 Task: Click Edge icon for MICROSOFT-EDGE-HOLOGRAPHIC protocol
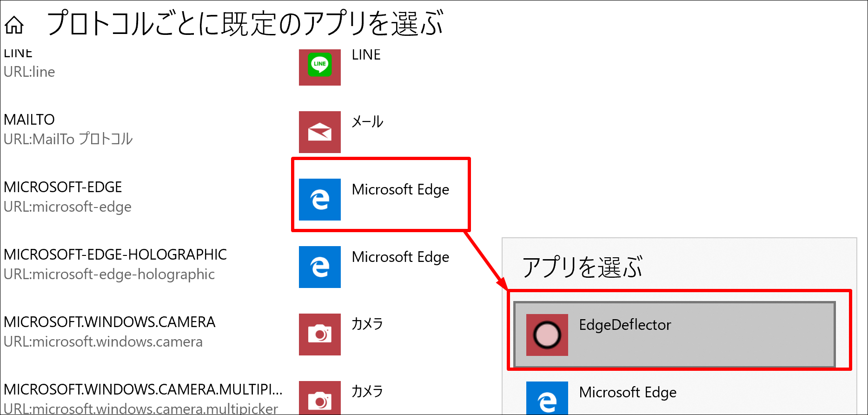click(320, 267)
